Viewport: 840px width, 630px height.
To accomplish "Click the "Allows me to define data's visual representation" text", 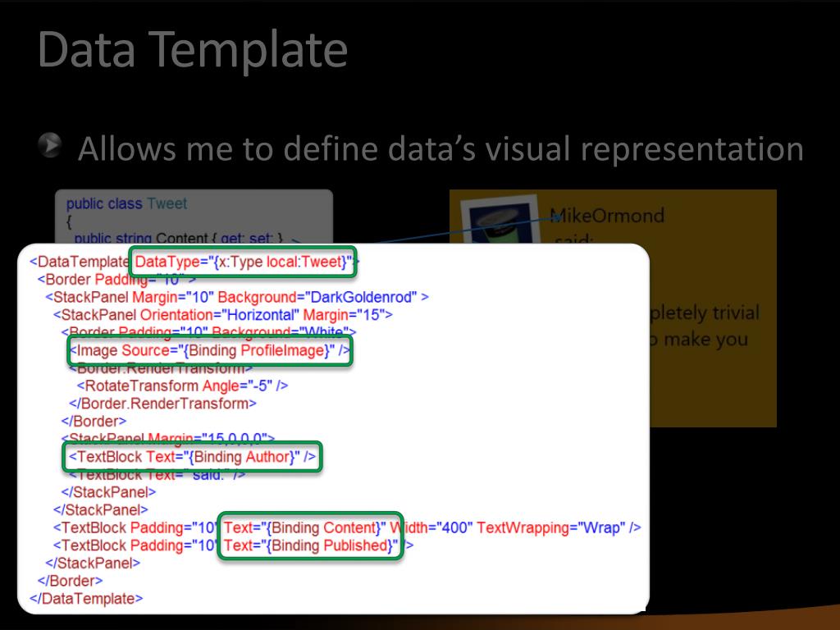I will 441,149.
